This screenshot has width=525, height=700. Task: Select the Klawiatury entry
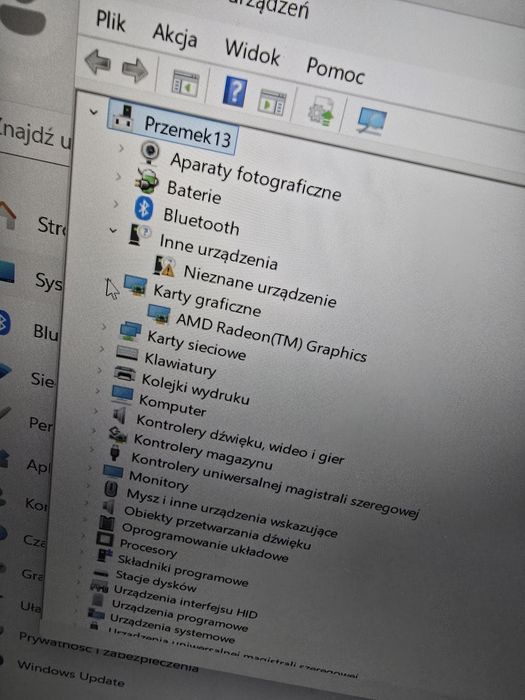click(x=180, y=363)
